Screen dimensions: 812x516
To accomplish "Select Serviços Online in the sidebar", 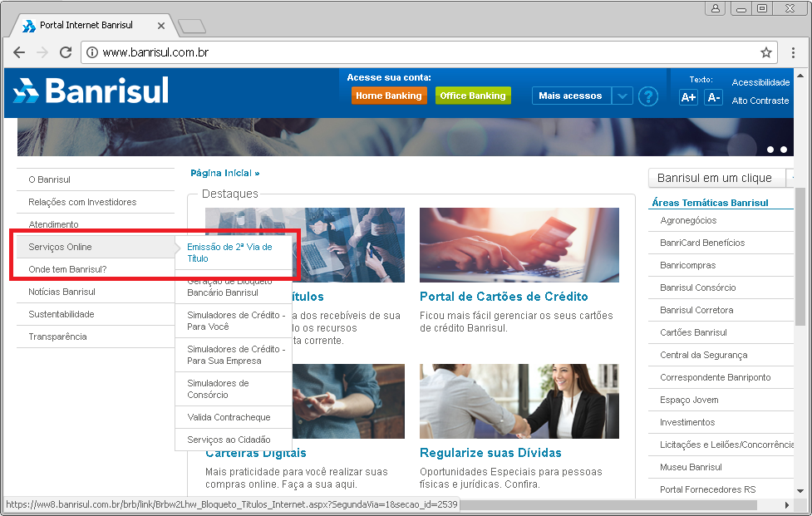I will point(96,247).
